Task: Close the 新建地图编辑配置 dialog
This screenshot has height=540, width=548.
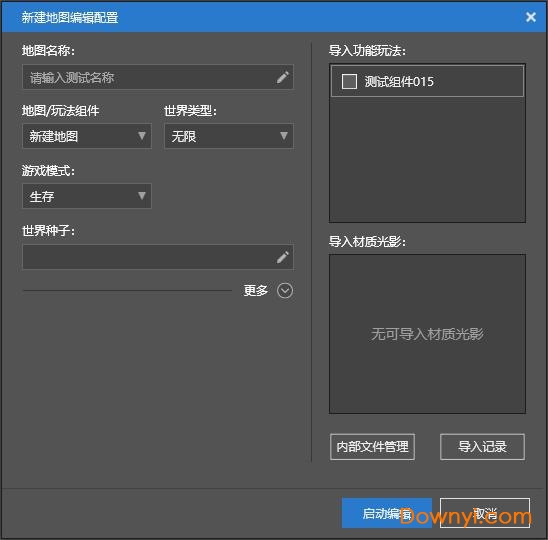Action: (x=531, y=17)
